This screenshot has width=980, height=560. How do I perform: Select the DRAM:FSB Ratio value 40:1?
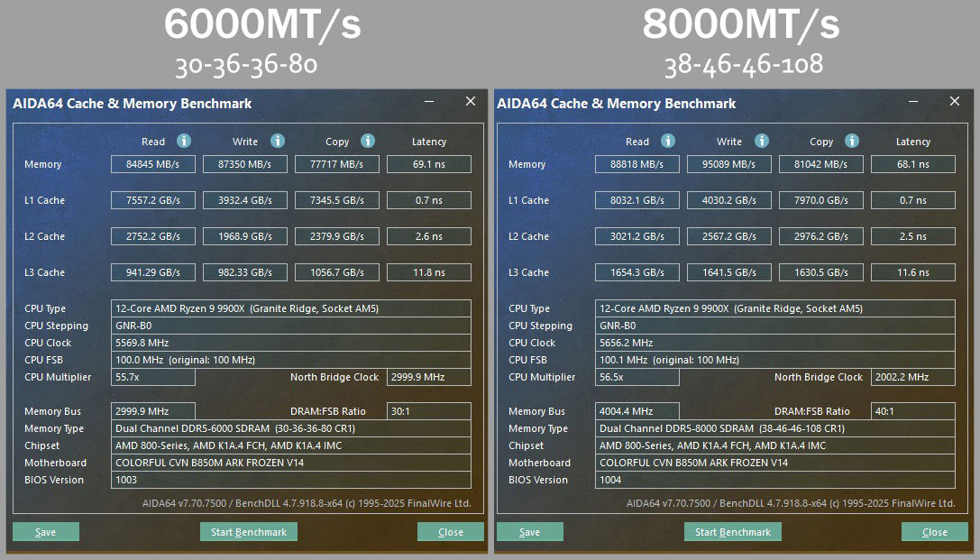tap(913, 411)
